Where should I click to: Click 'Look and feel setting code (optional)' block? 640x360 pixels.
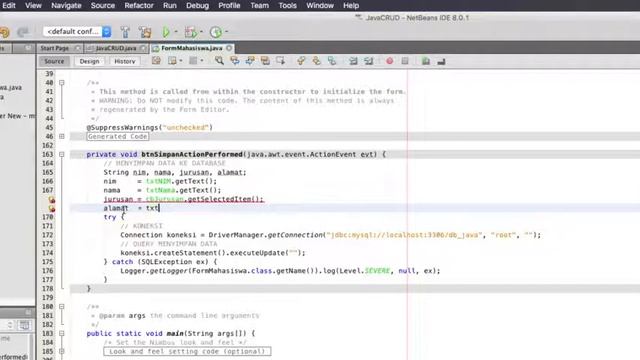(x=187, y=351)
